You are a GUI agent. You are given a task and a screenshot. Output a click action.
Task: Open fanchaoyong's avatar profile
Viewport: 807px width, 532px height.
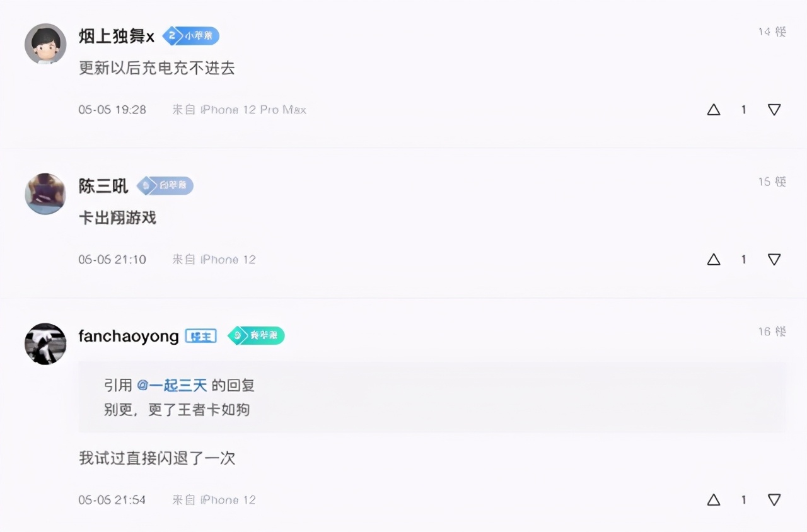coord(45,344)
